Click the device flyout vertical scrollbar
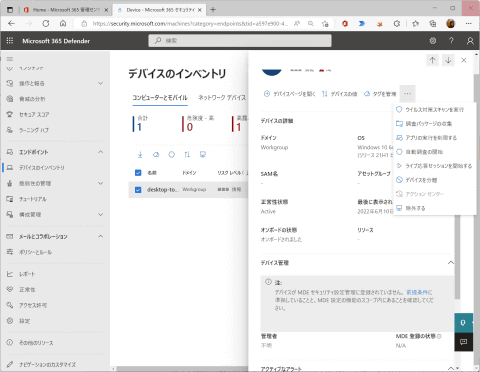 coord(458,257)
